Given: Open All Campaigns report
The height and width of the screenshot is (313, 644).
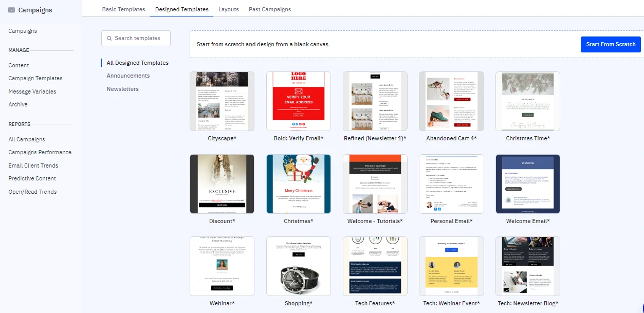Looking at the screenshot, I should click(x=27, y=139).
